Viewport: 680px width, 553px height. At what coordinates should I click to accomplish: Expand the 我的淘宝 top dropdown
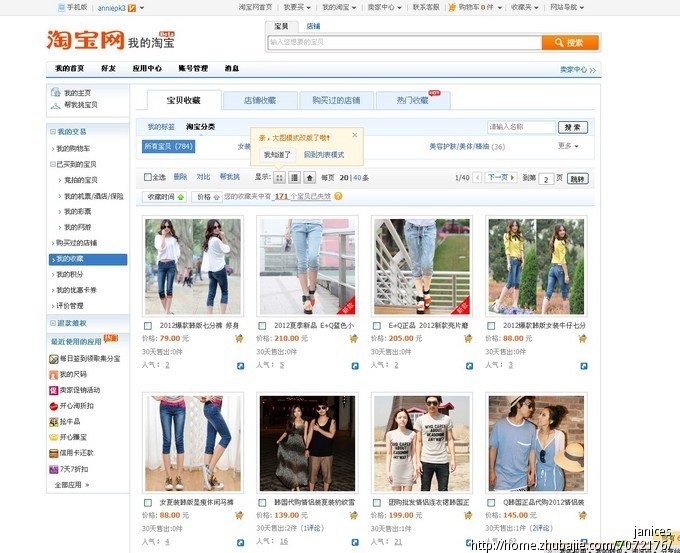[339, 7]
